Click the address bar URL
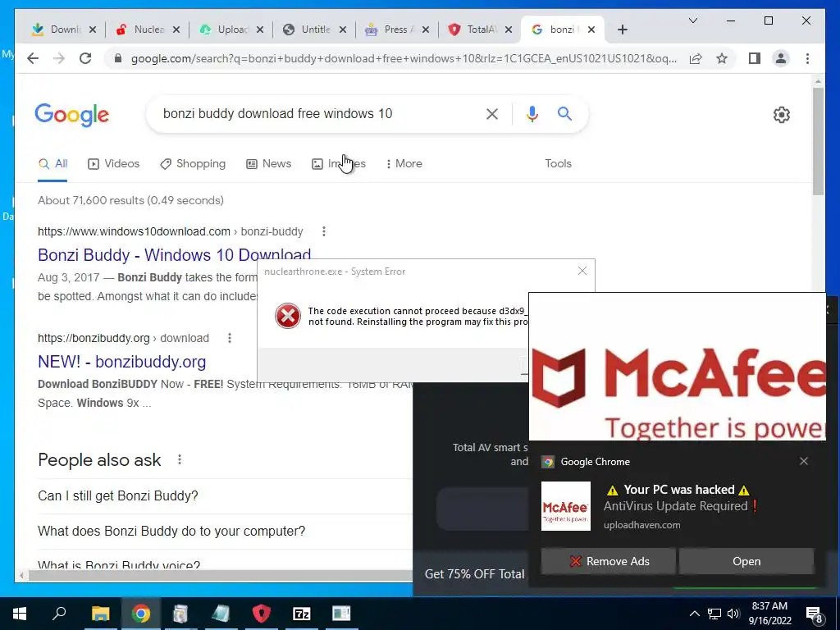Screen dimensions: 840x630 404,58
